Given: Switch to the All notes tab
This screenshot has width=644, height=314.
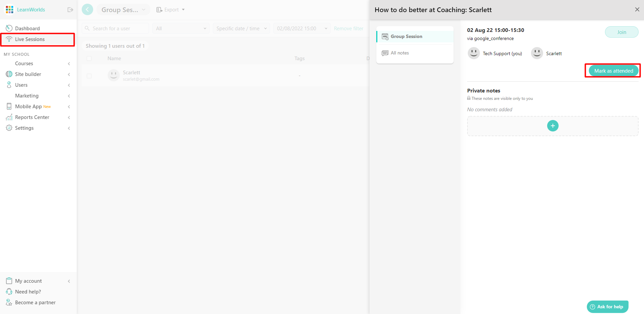Looking at the screenshot, I should click(x=399, y=53).
